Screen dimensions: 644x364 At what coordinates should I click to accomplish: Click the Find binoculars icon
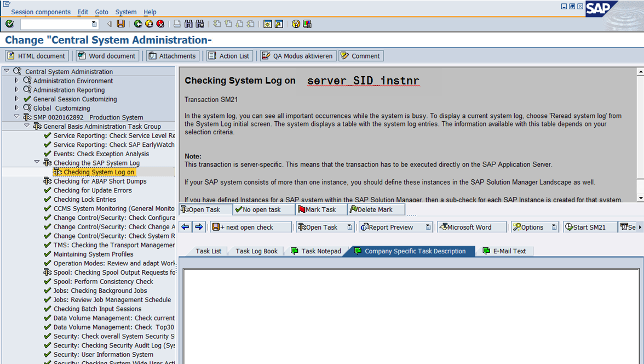point(188,24)
